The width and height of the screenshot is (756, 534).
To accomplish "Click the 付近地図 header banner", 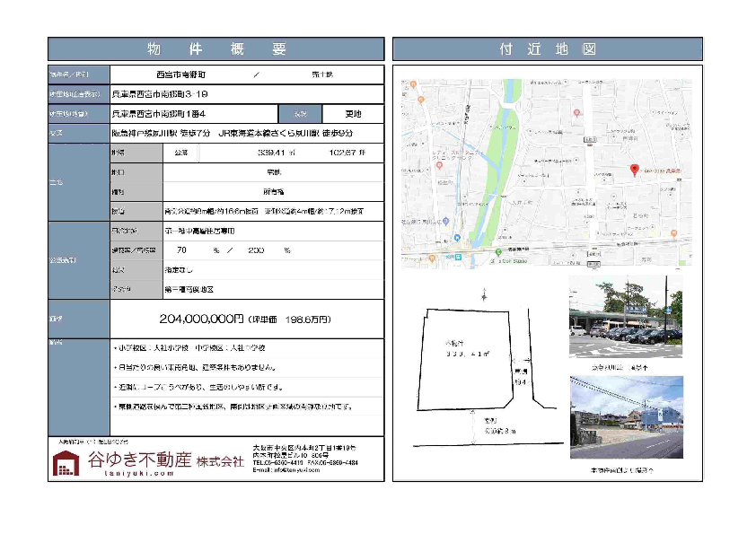I will [548, 48].
